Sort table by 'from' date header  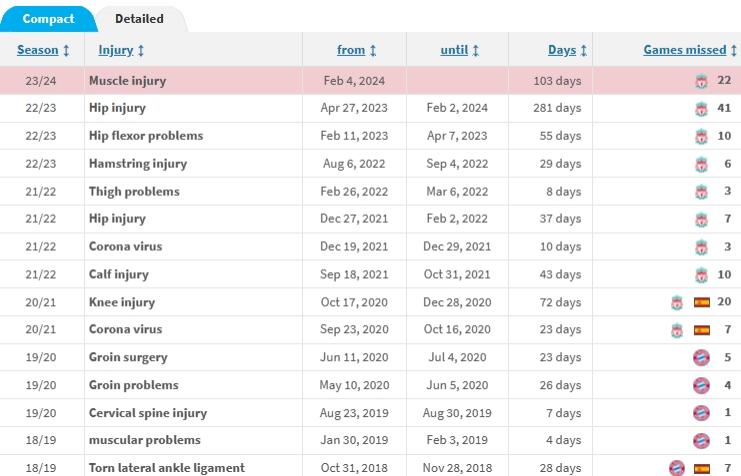[x=356, y=50]
